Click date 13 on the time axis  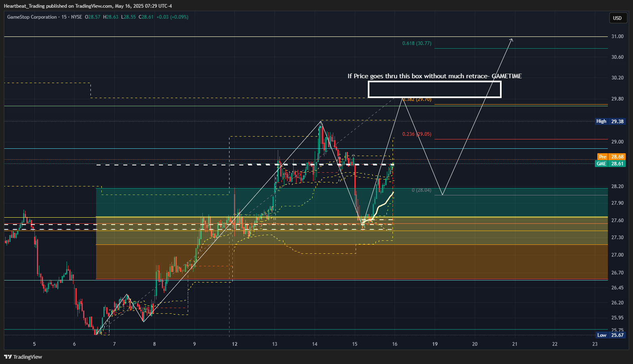tap(275, 344)
